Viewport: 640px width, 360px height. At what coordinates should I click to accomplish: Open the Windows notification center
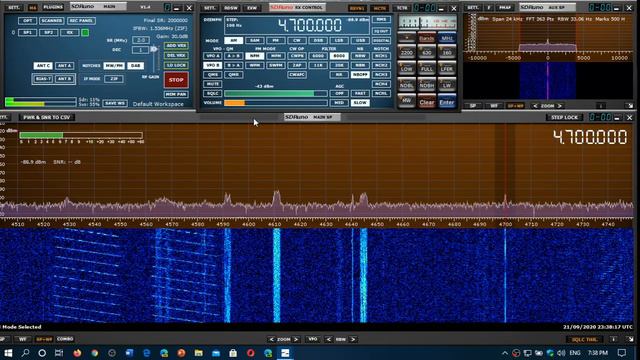(x=622, y=353)
